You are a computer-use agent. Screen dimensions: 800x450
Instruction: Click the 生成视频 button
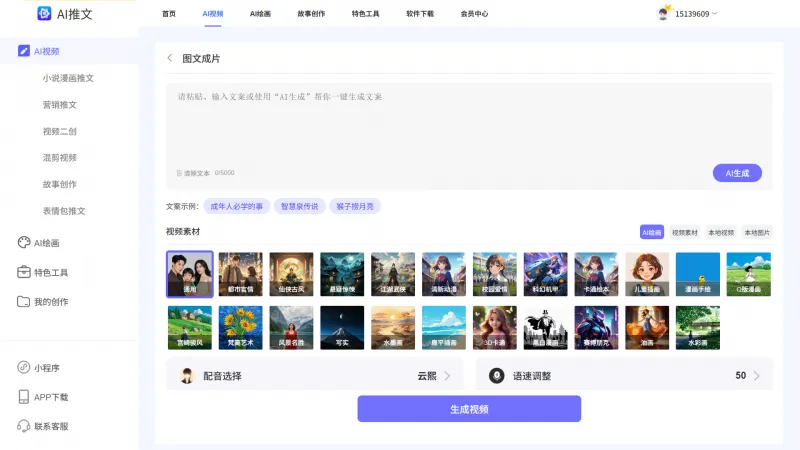[x=469, y=409]
